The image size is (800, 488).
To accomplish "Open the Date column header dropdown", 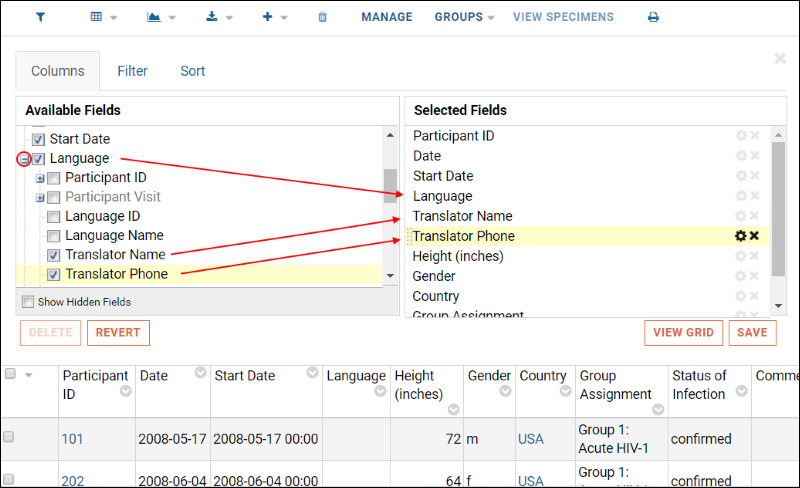I will point(201,373).
